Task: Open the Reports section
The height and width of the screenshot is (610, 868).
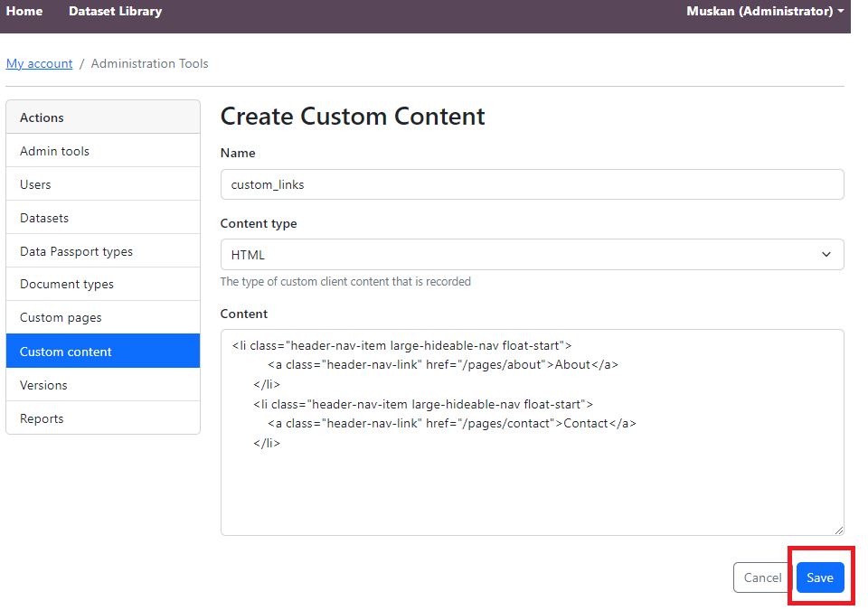Action: point(42,418)
